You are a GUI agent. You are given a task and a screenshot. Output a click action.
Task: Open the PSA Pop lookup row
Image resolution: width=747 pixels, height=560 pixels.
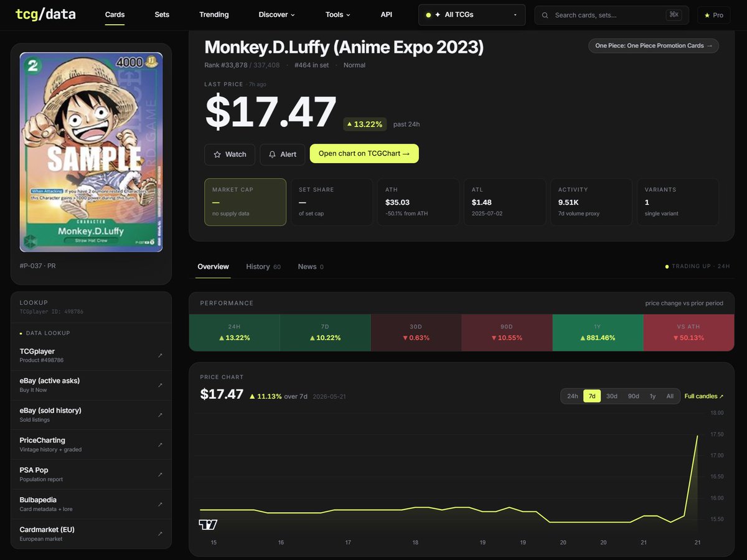[x=91, y=475]
